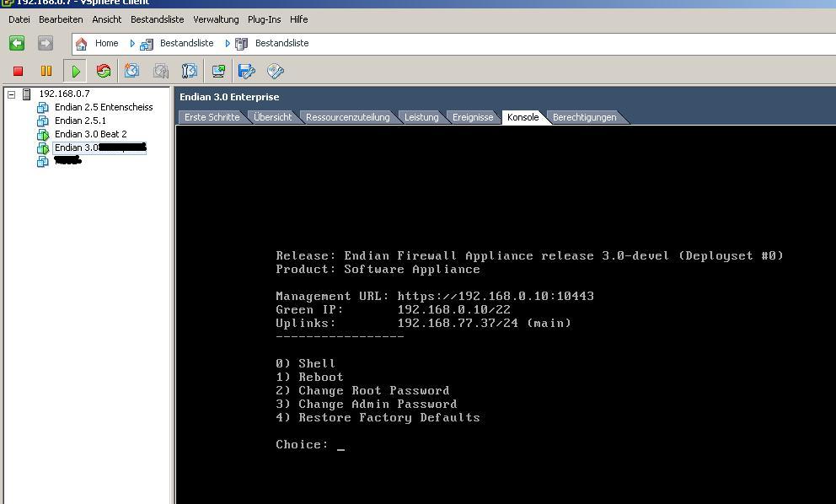Click the arrow before the first Bestandsliste

132,43
